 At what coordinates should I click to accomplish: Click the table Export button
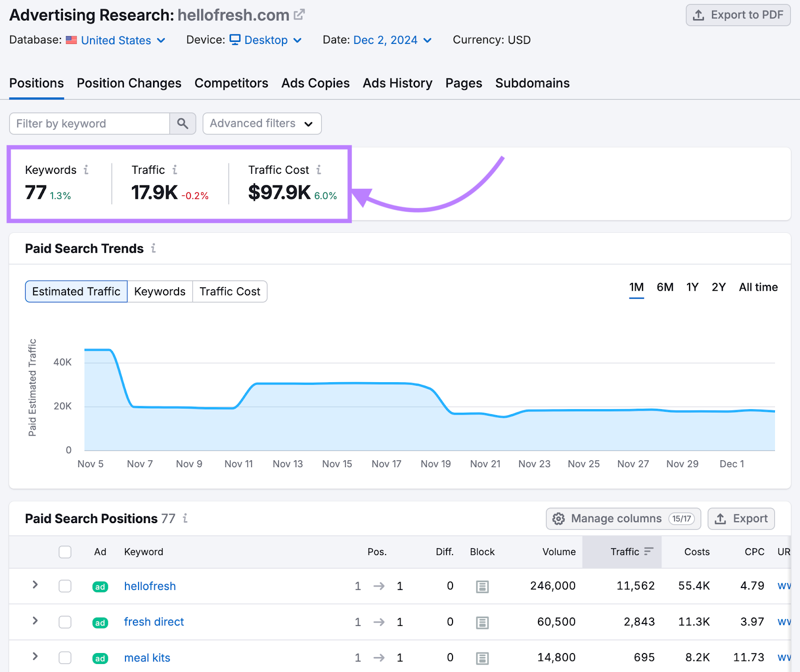click(741, 519)
